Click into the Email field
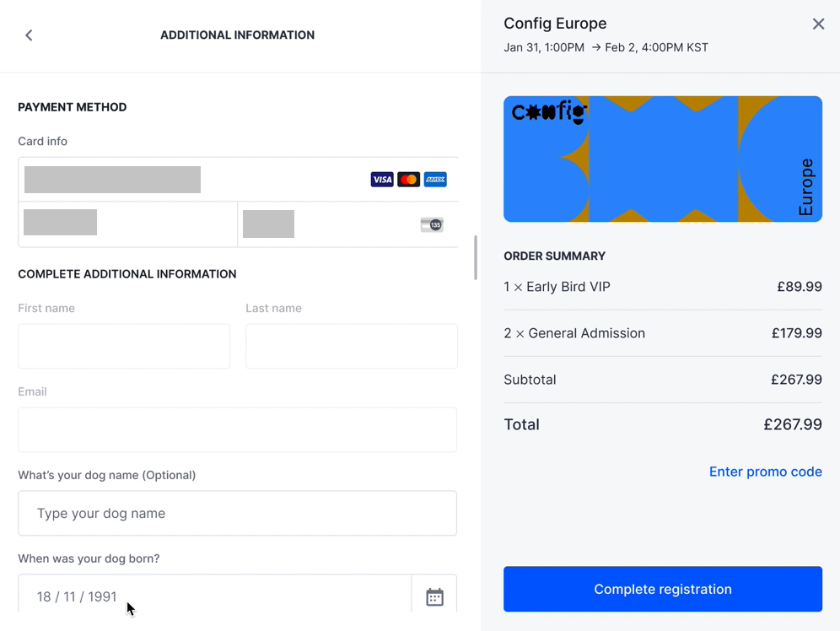 tap(237, 429)
